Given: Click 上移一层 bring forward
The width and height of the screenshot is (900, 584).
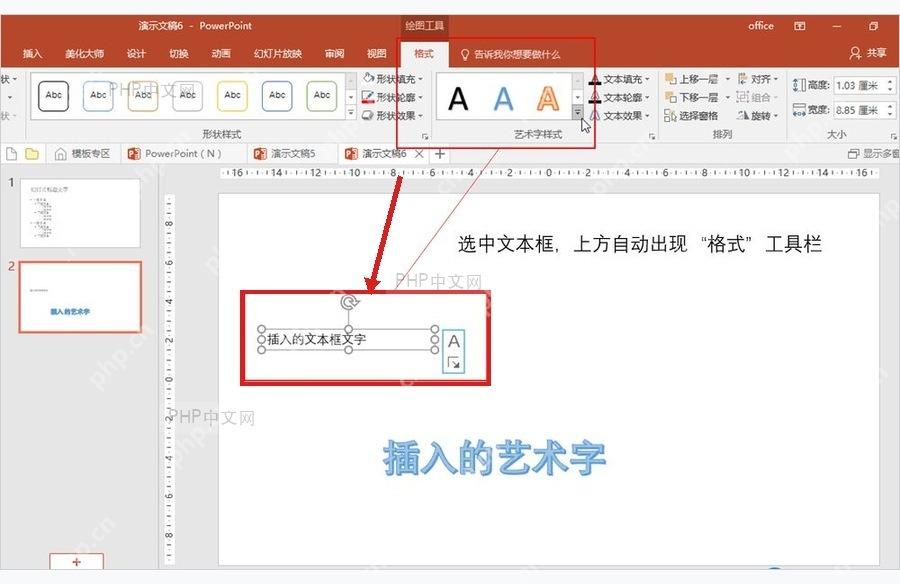Looking at the screenshot, I should [692, 79].
